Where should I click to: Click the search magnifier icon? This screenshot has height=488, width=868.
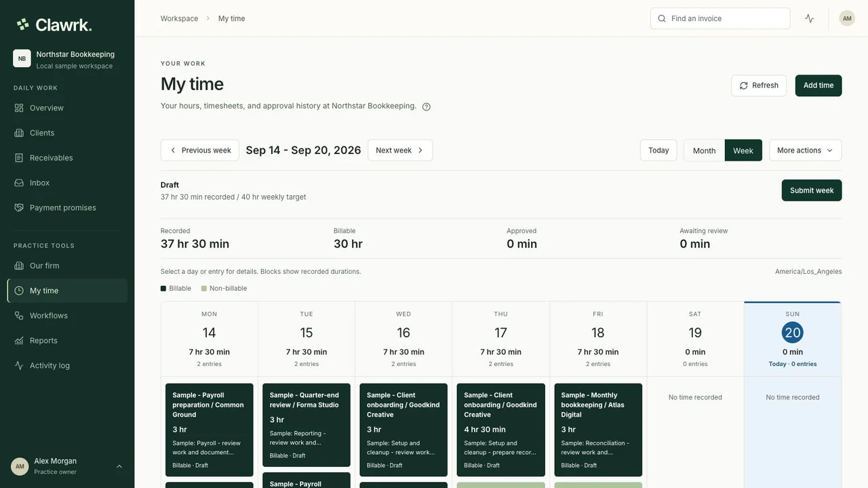(662, 18)
